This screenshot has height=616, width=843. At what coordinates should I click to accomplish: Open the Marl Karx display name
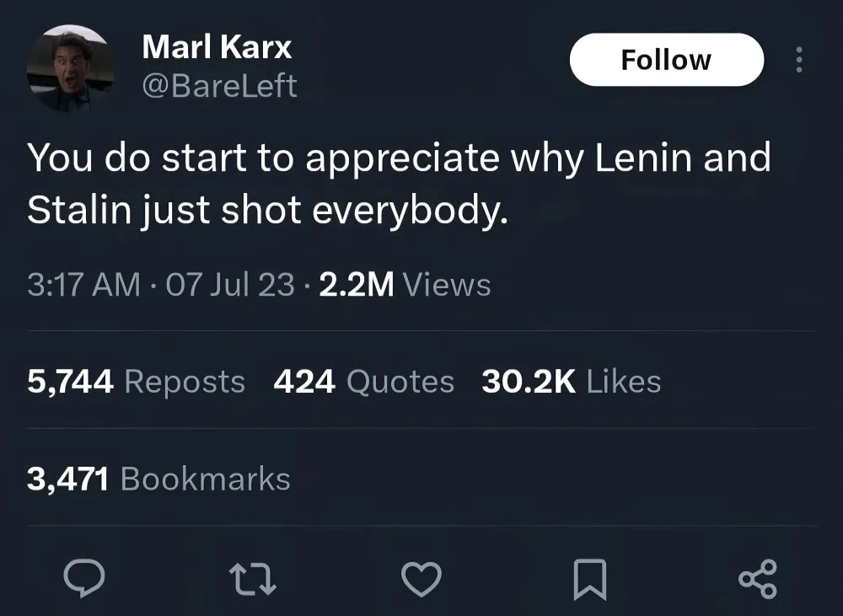pos(217,46)
